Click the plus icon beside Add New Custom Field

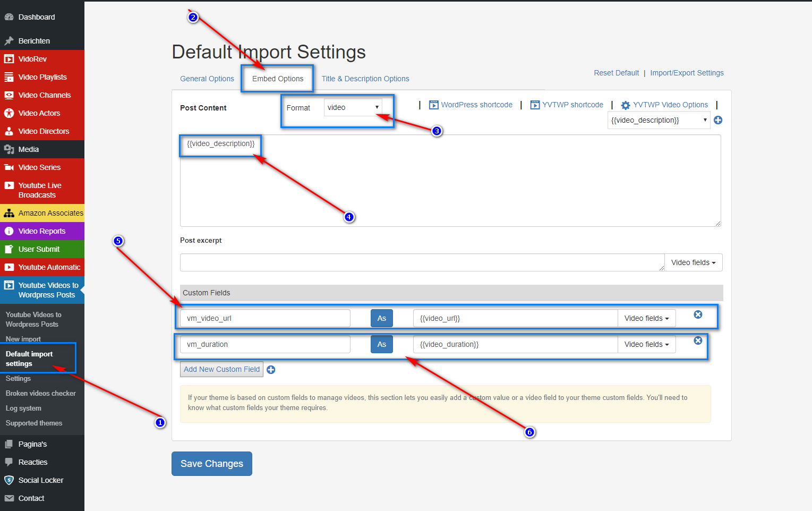(271, 370)
